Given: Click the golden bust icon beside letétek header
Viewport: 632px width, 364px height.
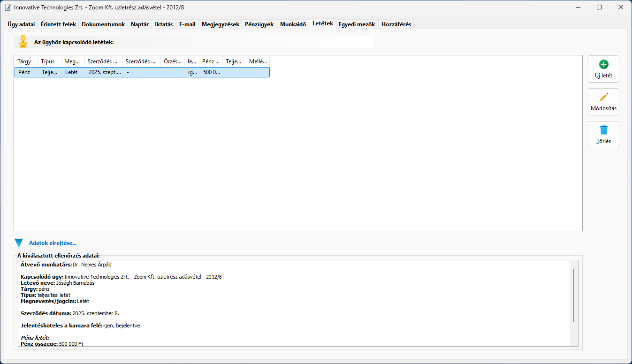Looking at the screenshot, I should [x=23, y=42].
